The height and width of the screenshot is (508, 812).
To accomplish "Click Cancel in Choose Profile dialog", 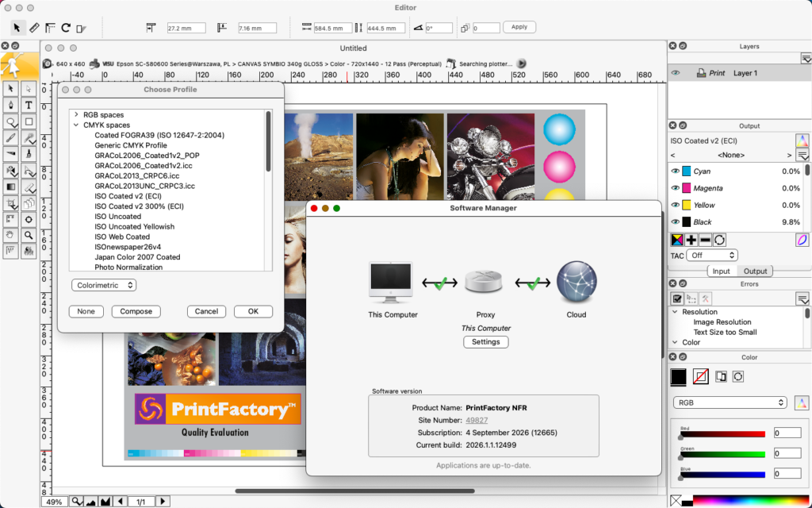I will coord(206,311).
